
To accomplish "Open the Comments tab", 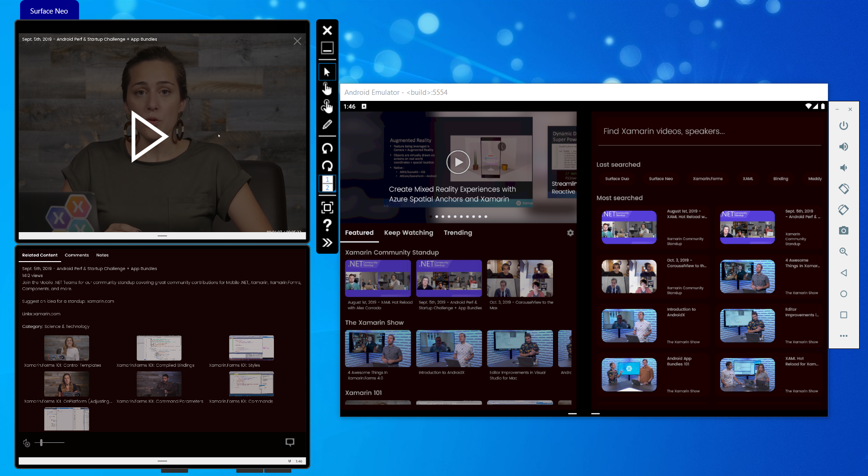I will pos(77,255).
